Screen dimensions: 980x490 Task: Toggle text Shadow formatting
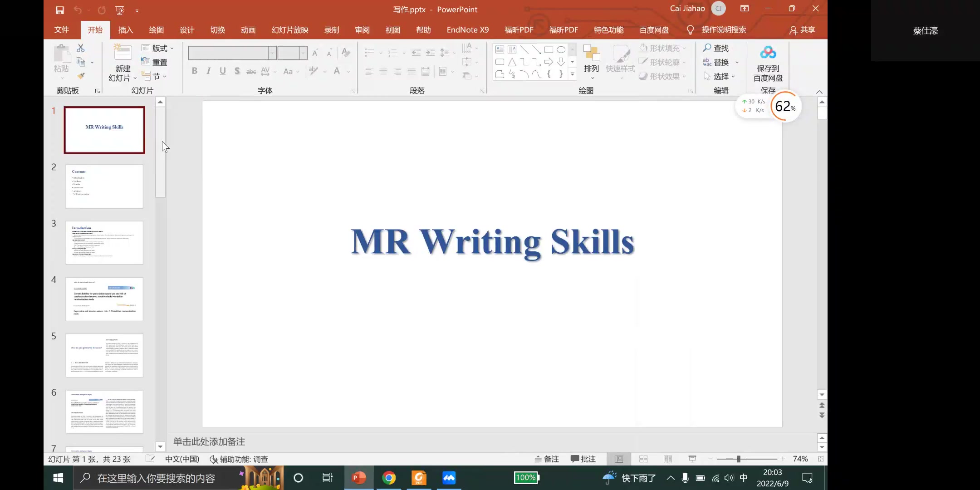[x=237, y=71]
